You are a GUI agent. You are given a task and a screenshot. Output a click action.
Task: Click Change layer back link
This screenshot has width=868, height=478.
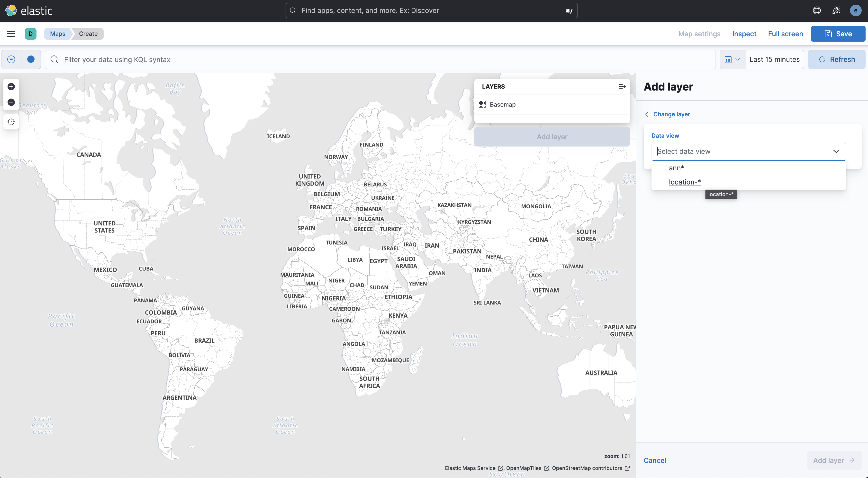tap(667, 114)
